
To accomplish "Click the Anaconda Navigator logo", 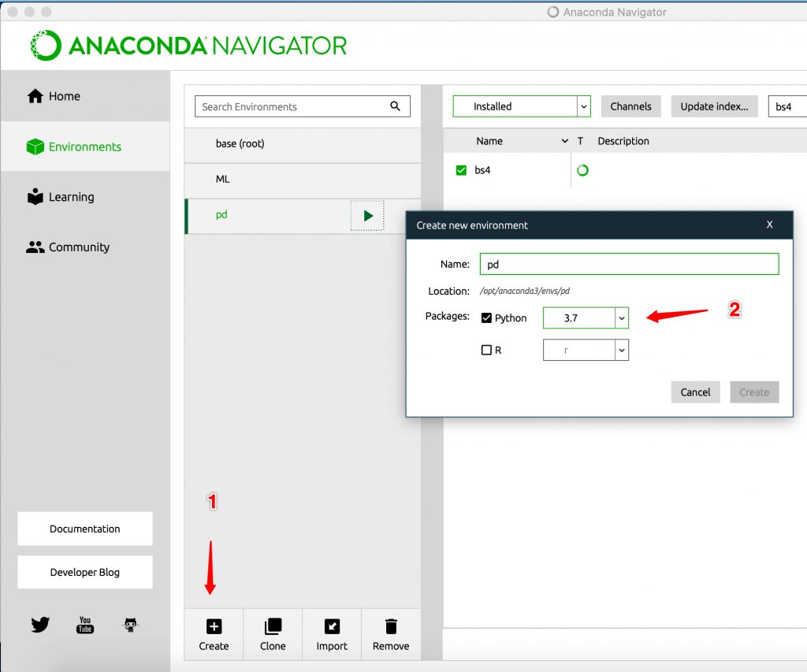I will [x=188, y=45].
